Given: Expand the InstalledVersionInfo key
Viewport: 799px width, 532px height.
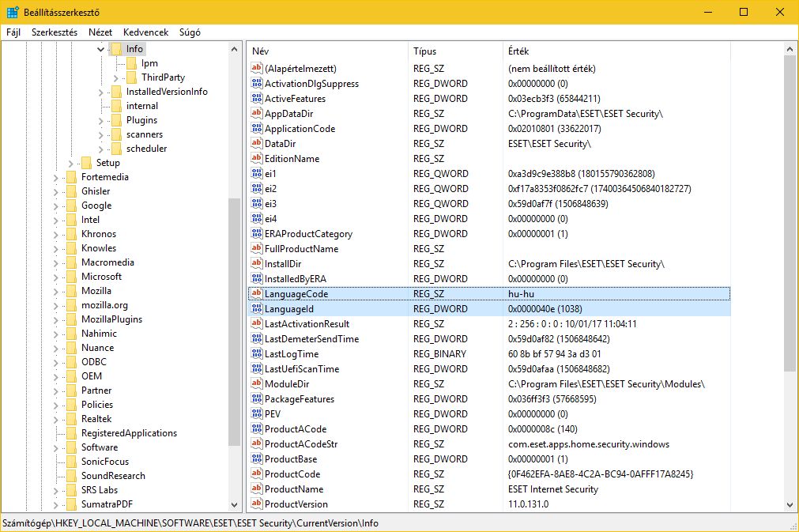Looking at the screenshot, I should coord(100,92).
